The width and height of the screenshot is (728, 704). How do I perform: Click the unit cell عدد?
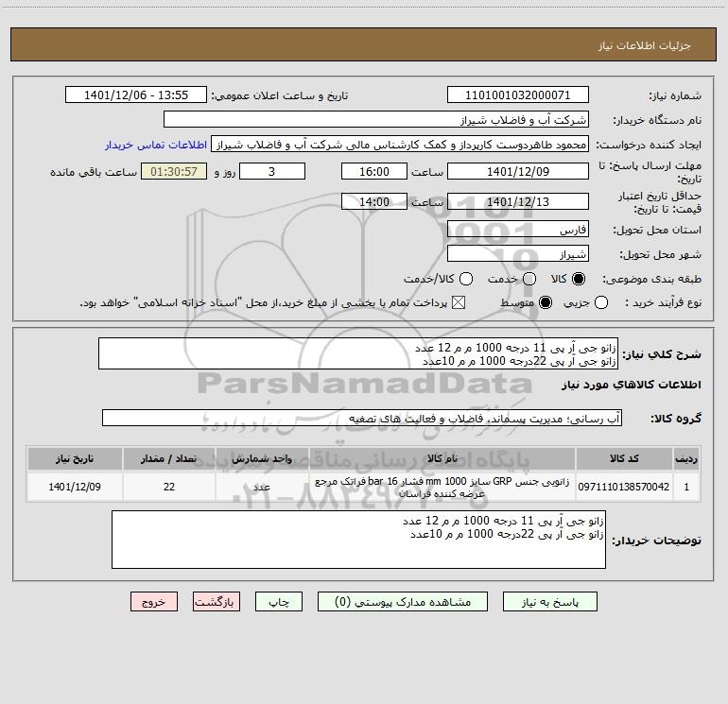tap(262, 487)
